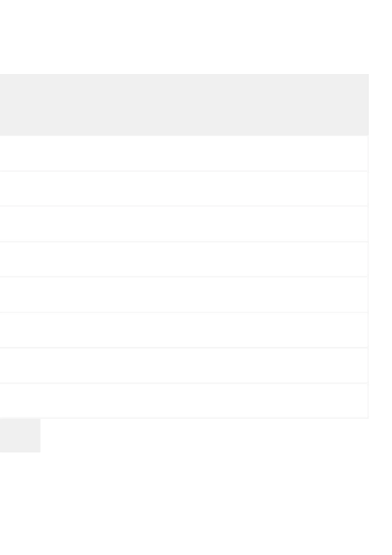The height and width of the screenshot is (555, 392).
Task: Select the sixth empty table row
Action: (184, 330)
